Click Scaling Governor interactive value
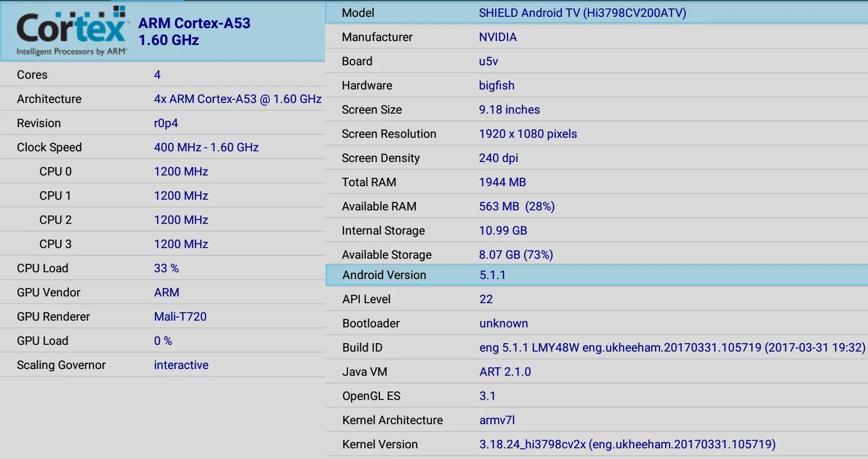Screen dimensions: 868x459 tap(181, 365)
